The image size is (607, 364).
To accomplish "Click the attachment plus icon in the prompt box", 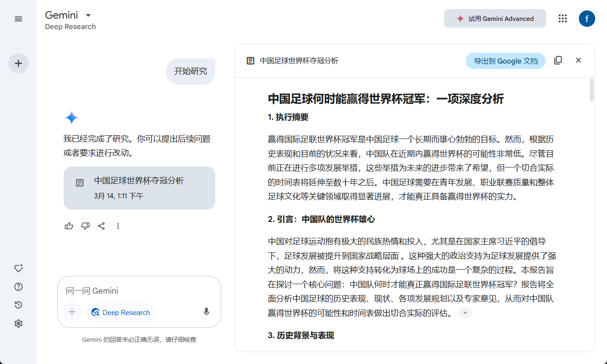I will pyautogui.click(x=72, y=312).
